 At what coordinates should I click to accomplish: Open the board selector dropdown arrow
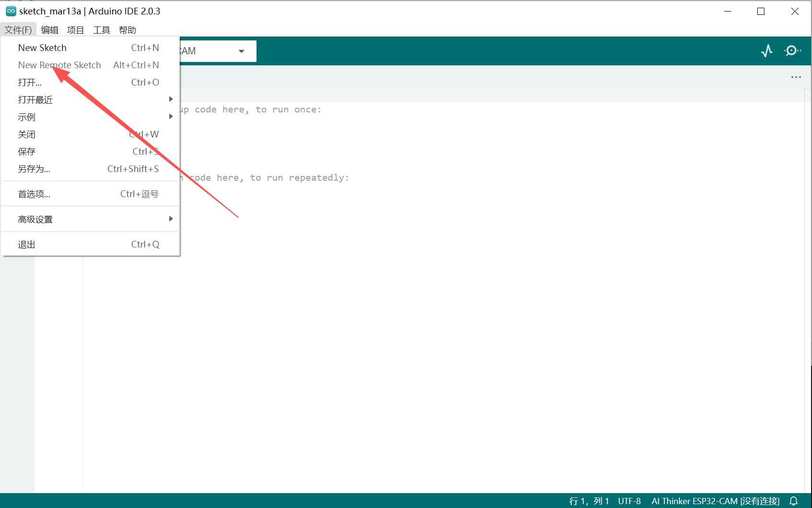click(241, 51)
